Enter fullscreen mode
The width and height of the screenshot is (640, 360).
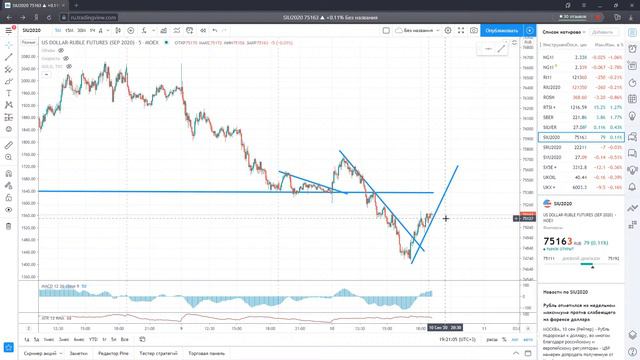[461, 31]
